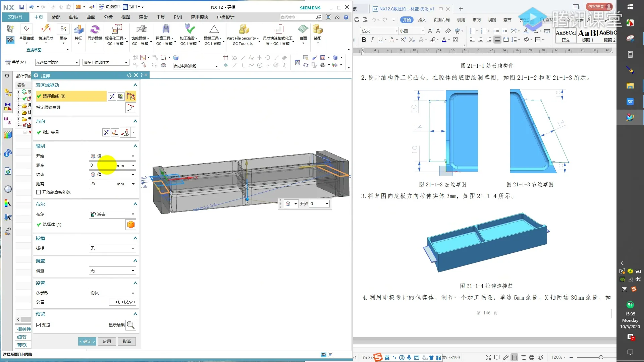
Task: Click the Cancel button in Extrude dialog
Action: pos(127,341)
